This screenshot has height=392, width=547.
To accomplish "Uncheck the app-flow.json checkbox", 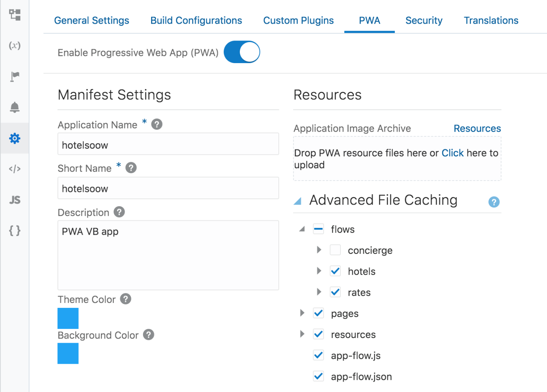I will click(x=318, y=376).
